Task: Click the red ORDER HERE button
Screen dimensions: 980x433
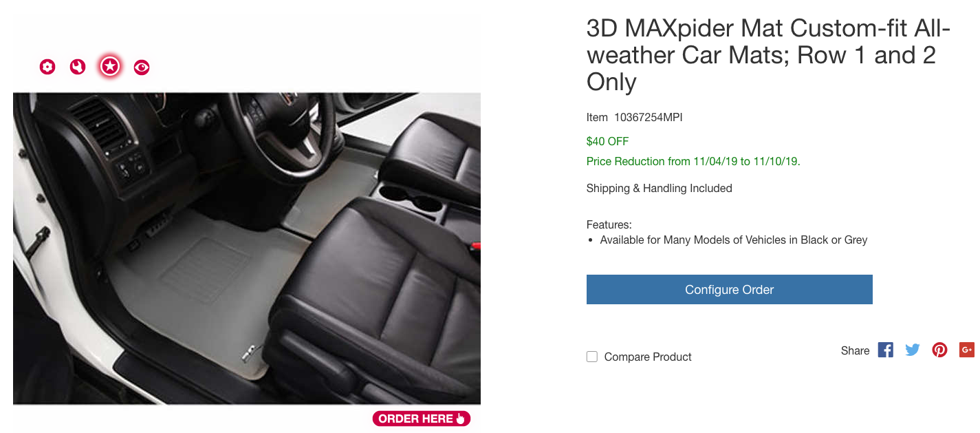Action: point(422,419)
